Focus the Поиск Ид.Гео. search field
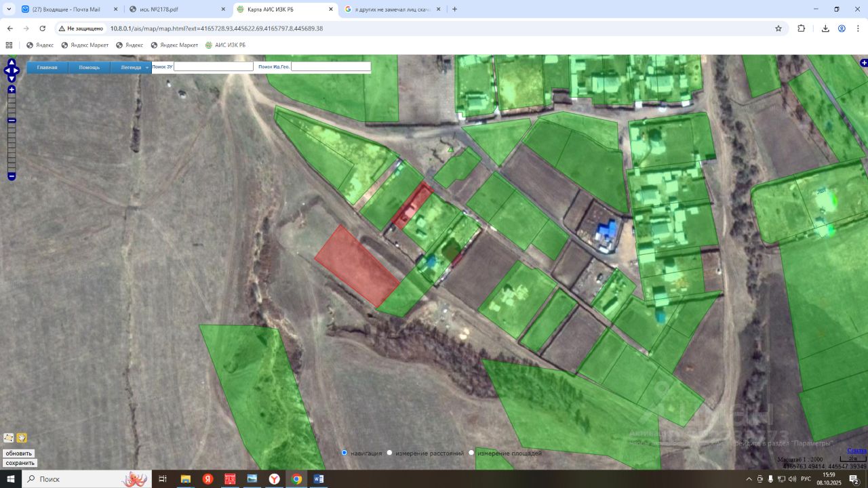The width and height of the screenshot is (868, 488). pyautogui.click(x=331, y=66)
